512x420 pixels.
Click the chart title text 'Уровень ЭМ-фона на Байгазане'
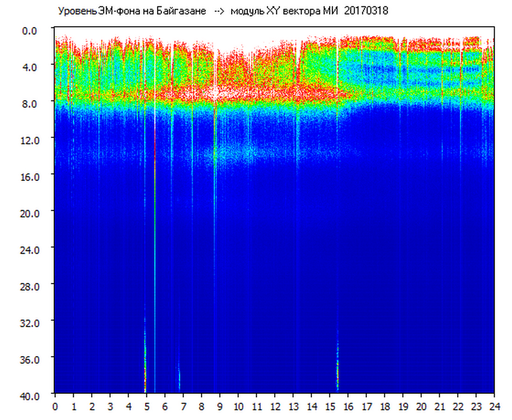[x=132, y=11]
